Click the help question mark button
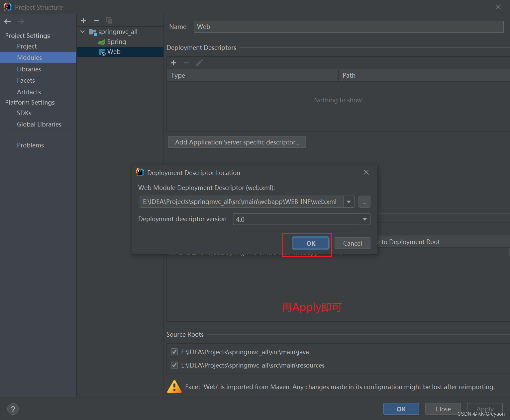 [x=13, y=409]
